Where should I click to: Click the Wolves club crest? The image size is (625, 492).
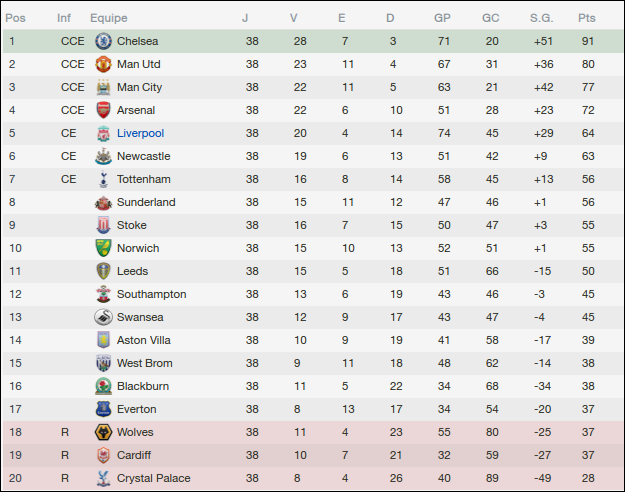click(102, 432)
